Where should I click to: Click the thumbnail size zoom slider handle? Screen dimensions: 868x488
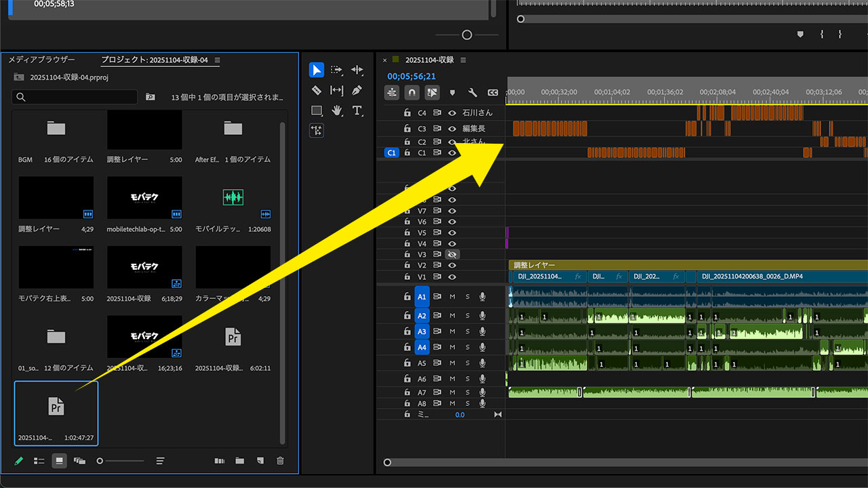pos(100,461)
